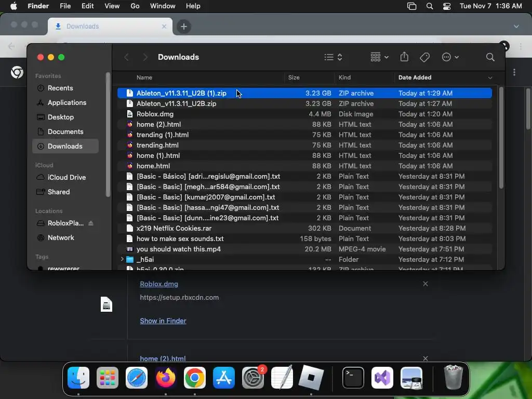Screen dimensions: 532x399
Task: Select Ableton_v11.3.11_U2B.zip file row
Action: tap(304, 103)
